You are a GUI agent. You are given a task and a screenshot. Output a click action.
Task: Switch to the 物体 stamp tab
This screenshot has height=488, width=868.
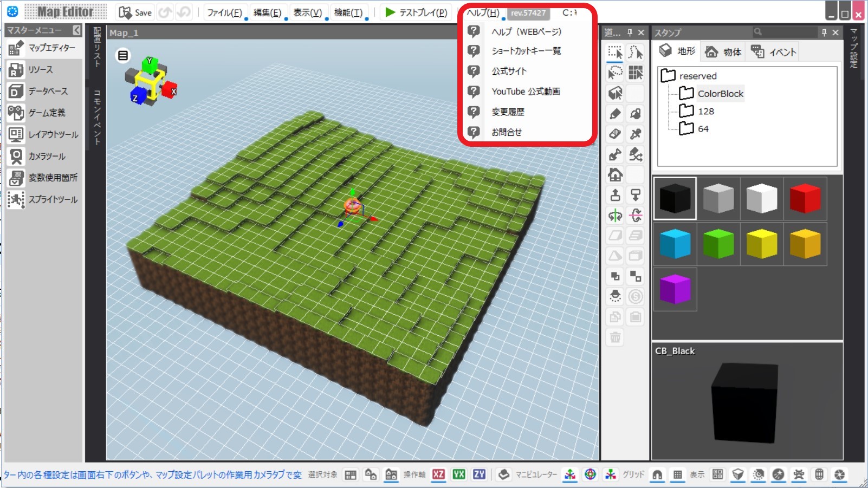(724, 52)
